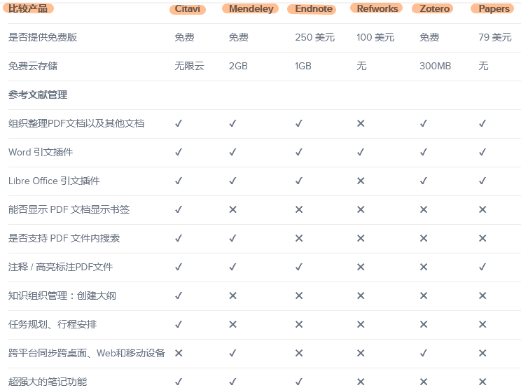Image resolution: width=521 pixels, height=391 pixels.
Task: Select the Word 引文插件 row label
Action: pos(40,152)
